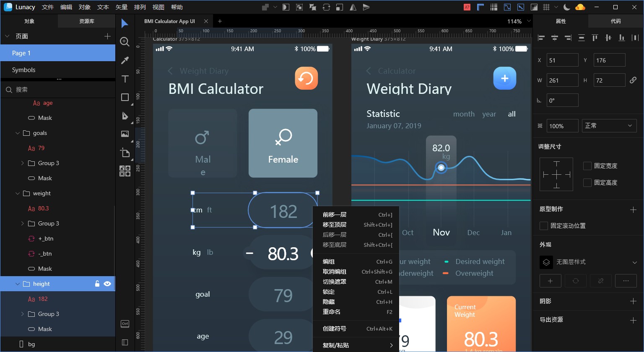This screenshot has height=352, width=644.
Task: Toggle the rulers icon in top toolbar
Action: 480,7
